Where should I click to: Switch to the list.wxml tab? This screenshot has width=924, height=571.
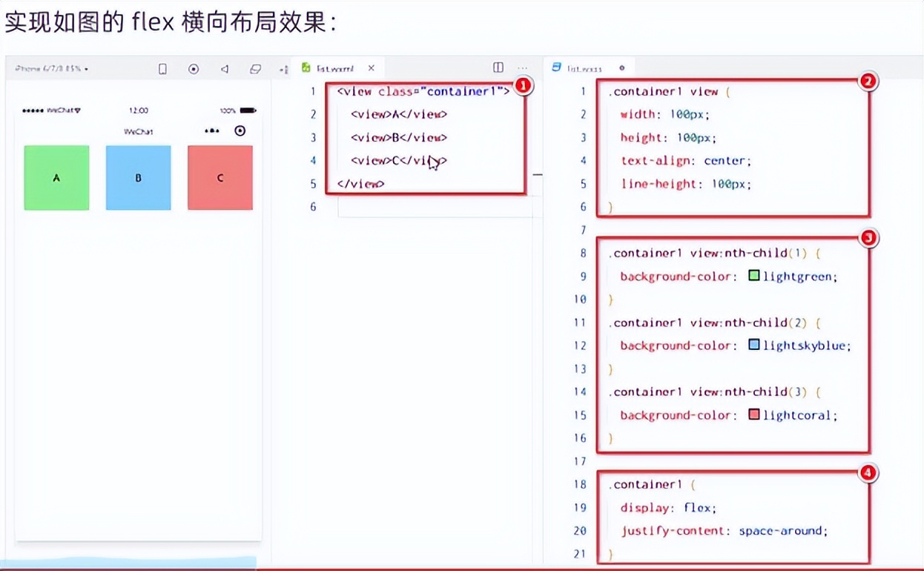pyautogui.click(x=334, y=67)
